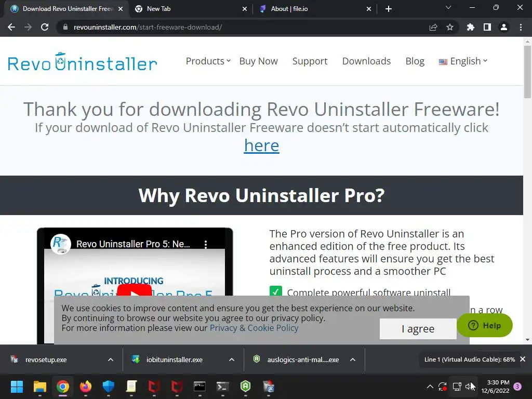Screen dimensions: 532x399
Task: Open the Blog page
Action: (x=415, y=61)
